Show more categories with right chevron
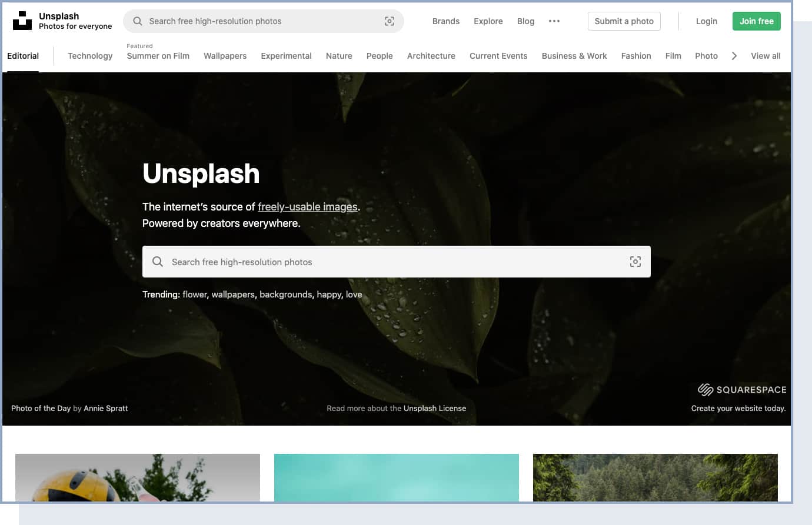Image resolution: width=812 pixels, height=525 pixels. tap(734, 56)
